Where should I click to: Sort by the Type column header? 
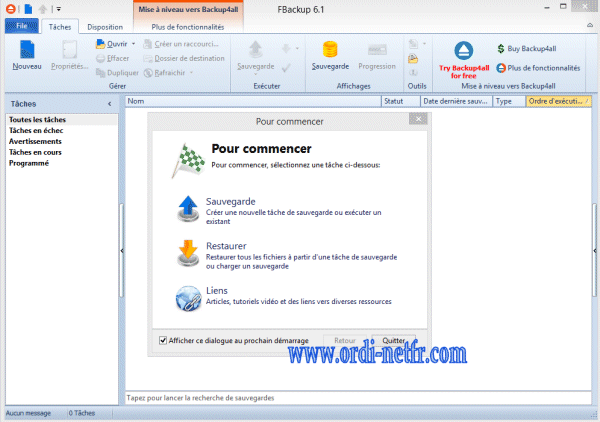point(509,101)
